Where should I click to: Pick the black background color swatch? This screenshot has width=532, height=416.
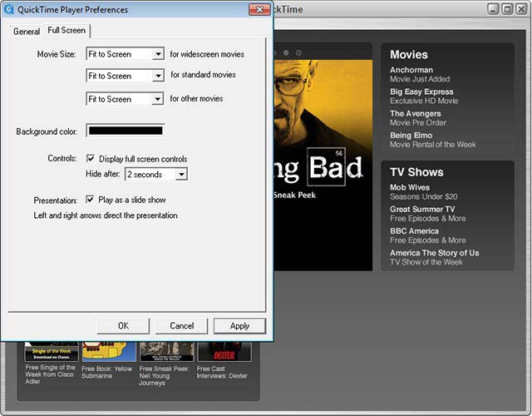point(126,131)
